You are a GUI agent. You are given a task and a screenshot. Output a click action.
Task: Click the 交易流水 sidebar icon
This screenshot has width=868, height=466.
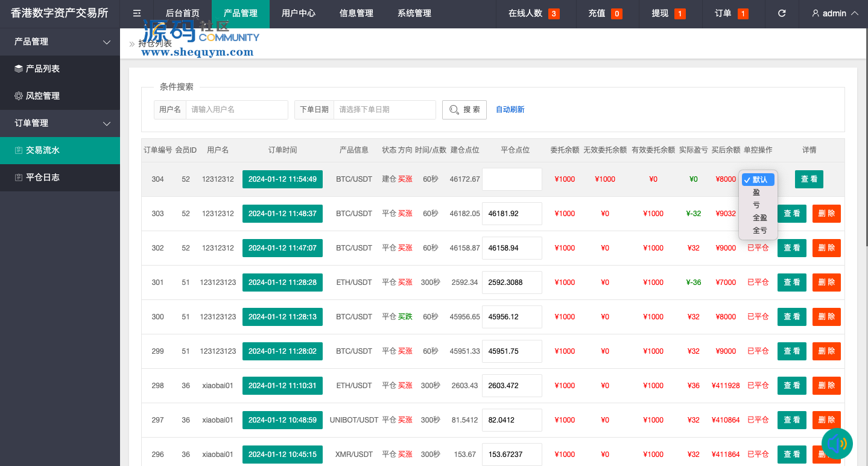click(19, 150)
